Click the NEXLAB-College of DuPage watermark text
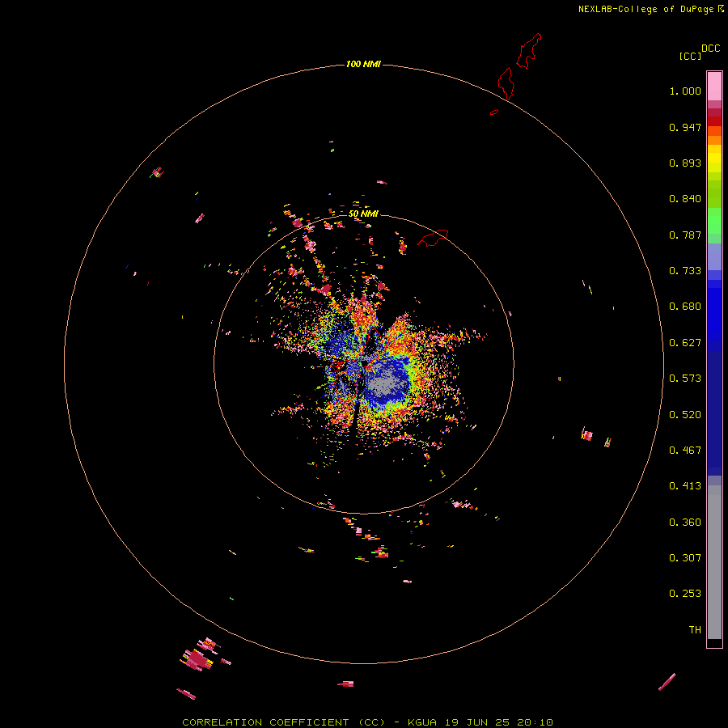This screenshot has width=728, height=728. pyautogui.click(x=650, y=9)
